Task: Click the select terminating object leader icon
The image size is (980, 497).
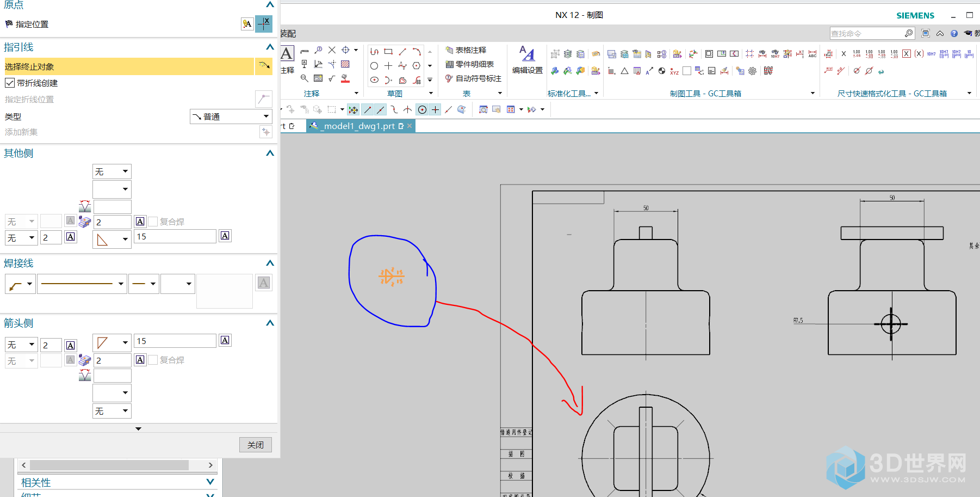Action: 264,66
